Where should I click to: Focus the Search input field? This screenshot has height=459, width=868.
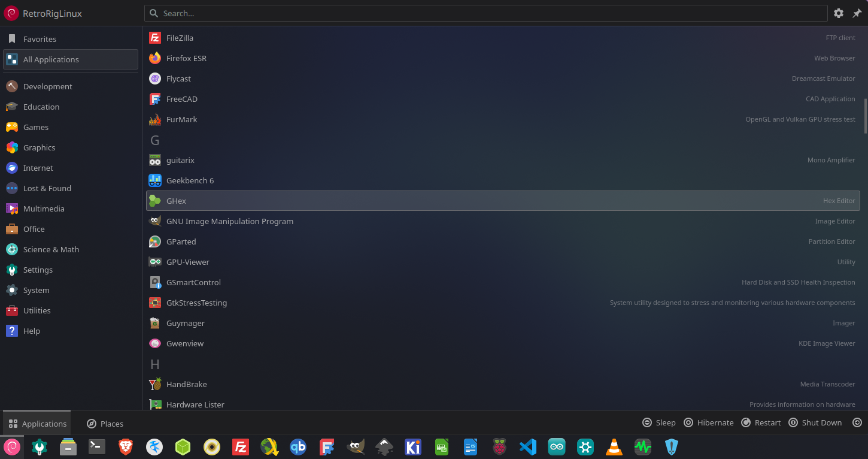(x=485, y=13)
